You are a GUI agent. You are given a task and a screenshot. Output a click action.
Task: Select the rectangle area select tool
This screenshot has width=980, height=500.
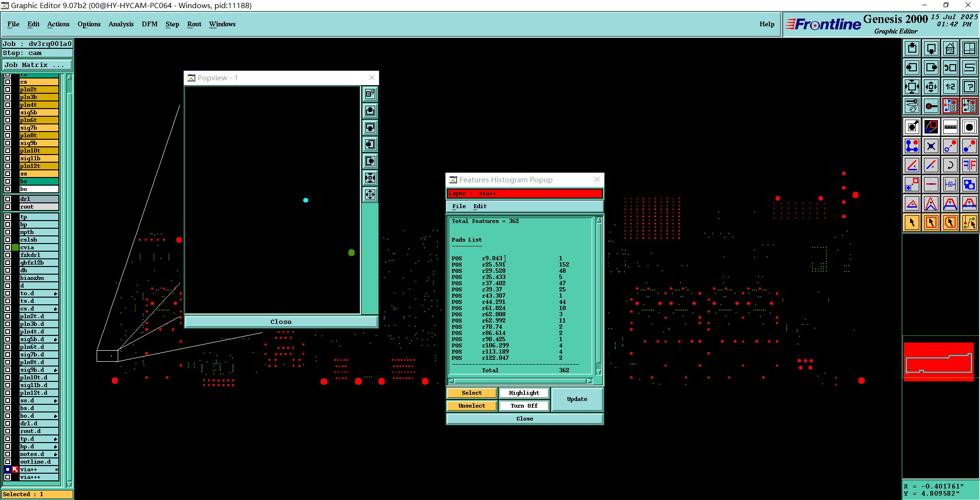click(931, 222)
